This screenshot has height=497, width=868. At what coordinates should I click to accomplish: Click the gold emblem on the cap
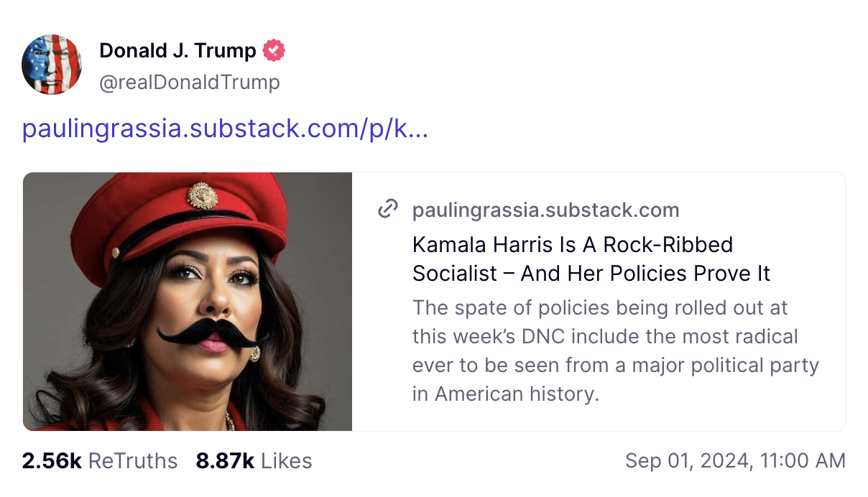[203, 195]
